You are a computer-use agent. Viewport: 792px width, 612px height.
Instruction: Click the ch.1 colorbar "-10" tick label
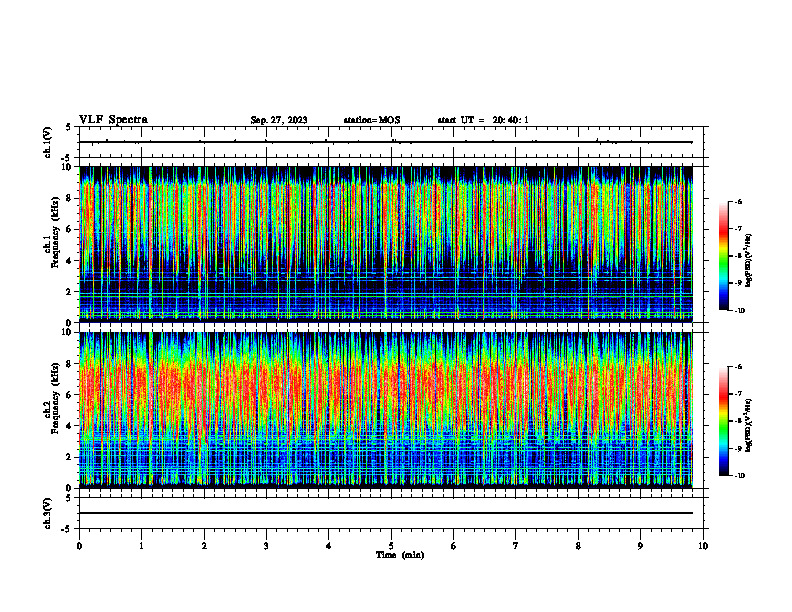tap(739, 311)
